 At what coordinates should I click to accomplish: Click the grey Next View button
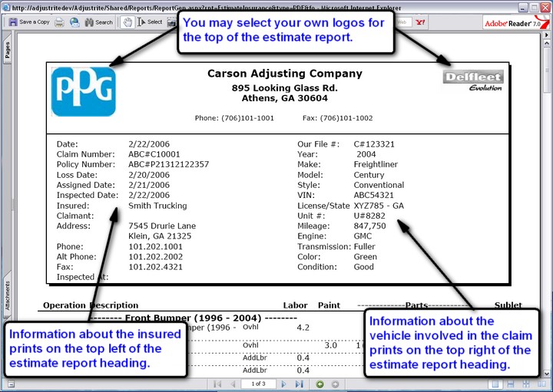[336, 384]
